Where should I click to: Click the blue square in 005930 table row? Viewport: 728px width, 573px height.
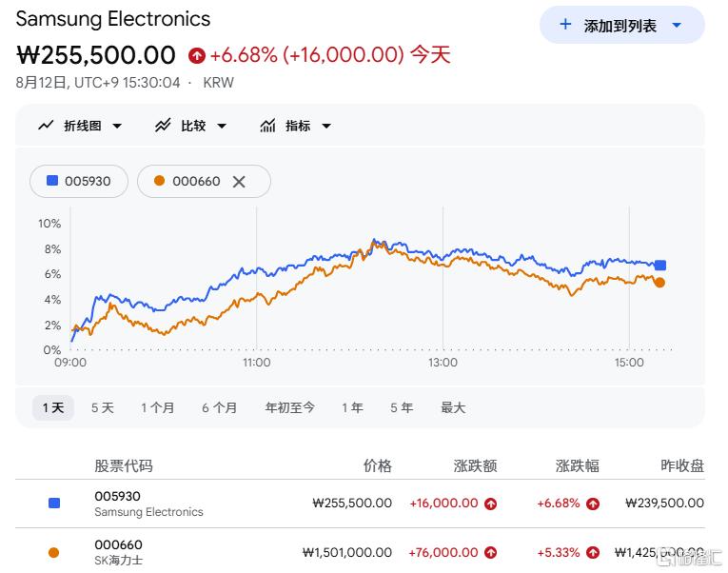click(x=54, y=503)
